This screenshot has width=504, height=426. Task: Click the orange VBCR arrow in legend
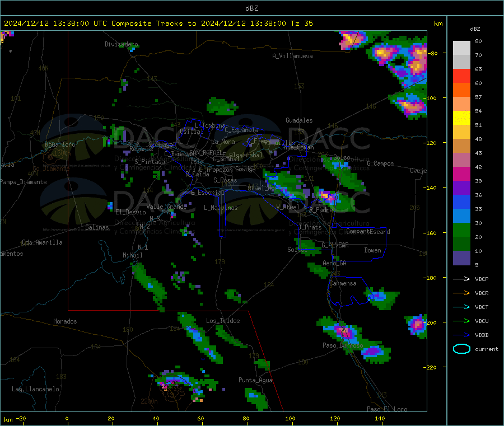(461, 293)
